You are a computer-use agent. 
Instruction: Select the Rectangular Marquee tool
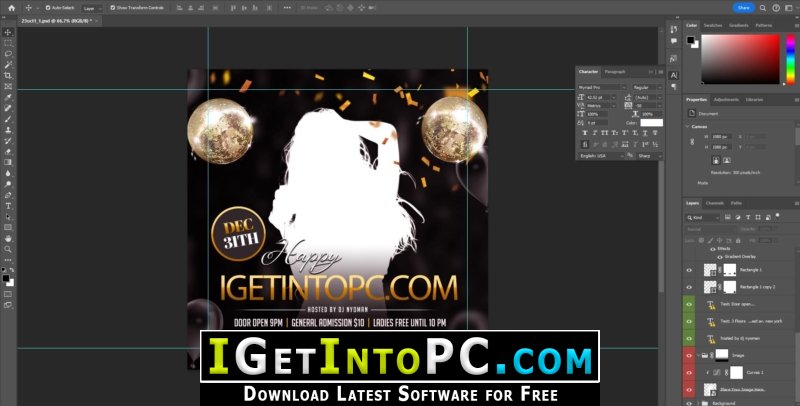[x=8, y=43]
